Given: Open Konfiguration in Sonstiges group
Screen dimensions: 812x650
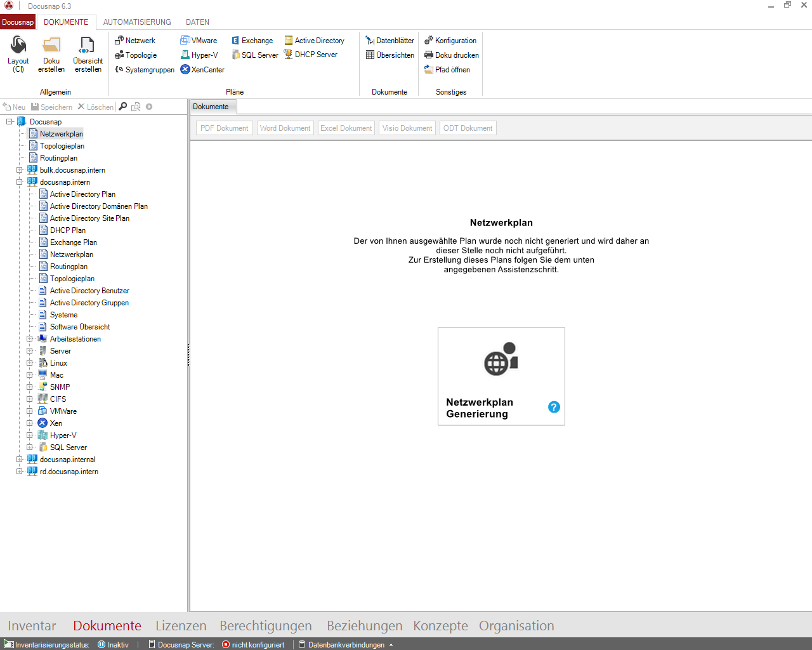Looking at the screenshot, I should click(x=450, y=40).
